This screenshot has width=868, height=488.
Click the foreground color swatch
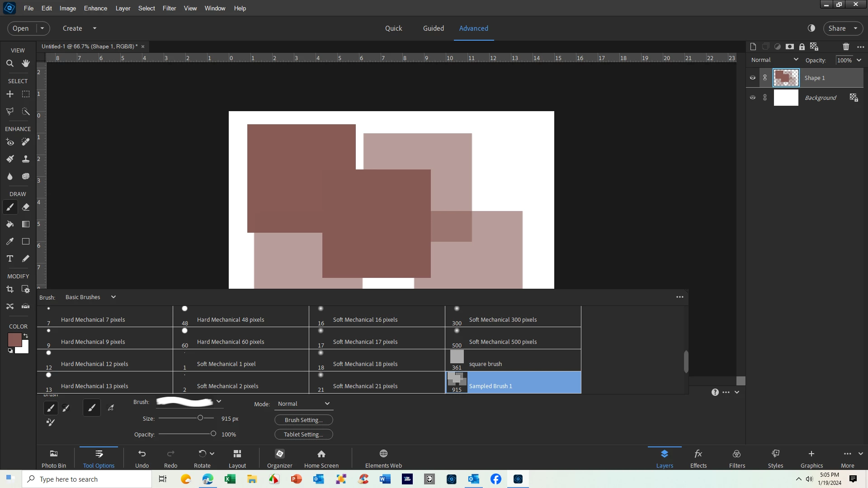(14, 339)
